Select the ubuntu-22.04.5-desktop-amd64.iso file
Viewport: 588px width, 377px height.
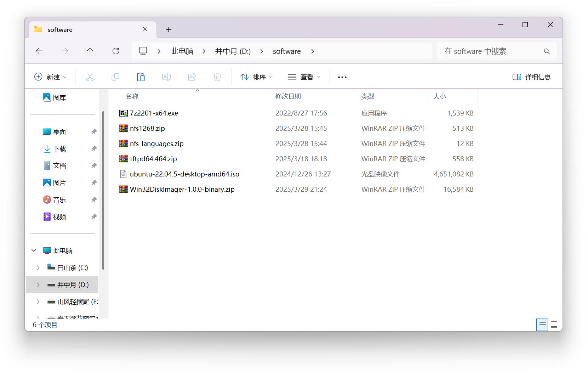(184, 174)
